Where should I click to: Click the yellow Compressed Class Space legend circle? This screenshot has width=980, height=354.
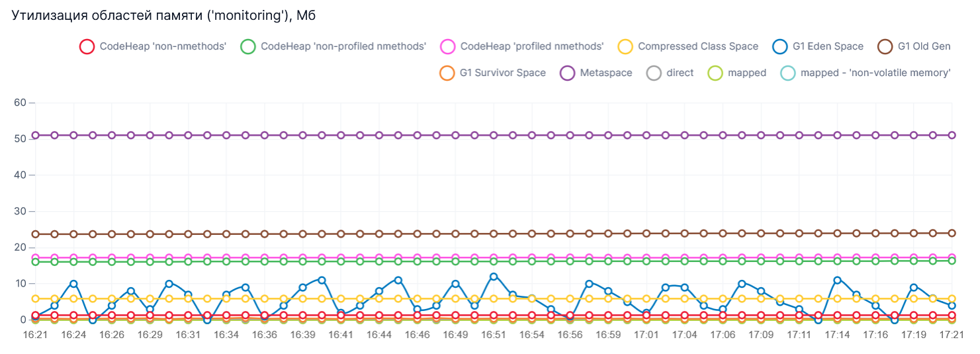click(625, 47)
